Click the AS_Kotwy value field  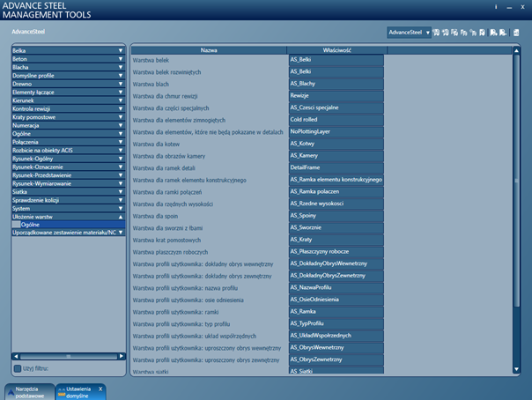[336, 143]
